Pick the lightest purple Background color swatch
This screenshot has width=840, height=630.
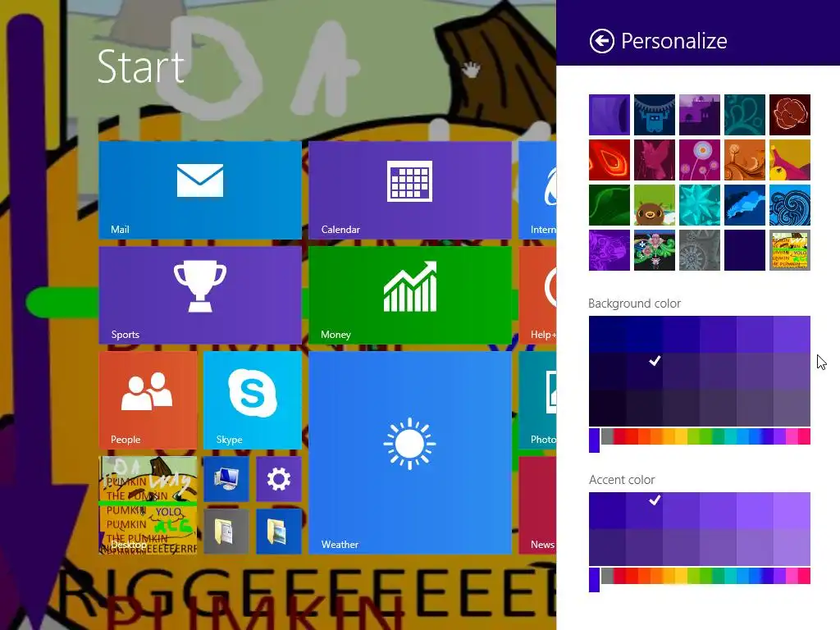click(x=792, y=335)
